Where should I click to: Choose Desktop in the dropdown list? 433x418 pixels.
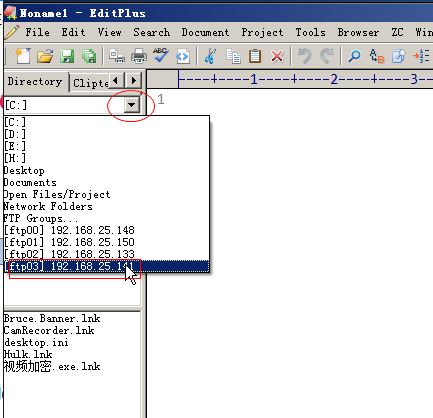pos(107,170)
